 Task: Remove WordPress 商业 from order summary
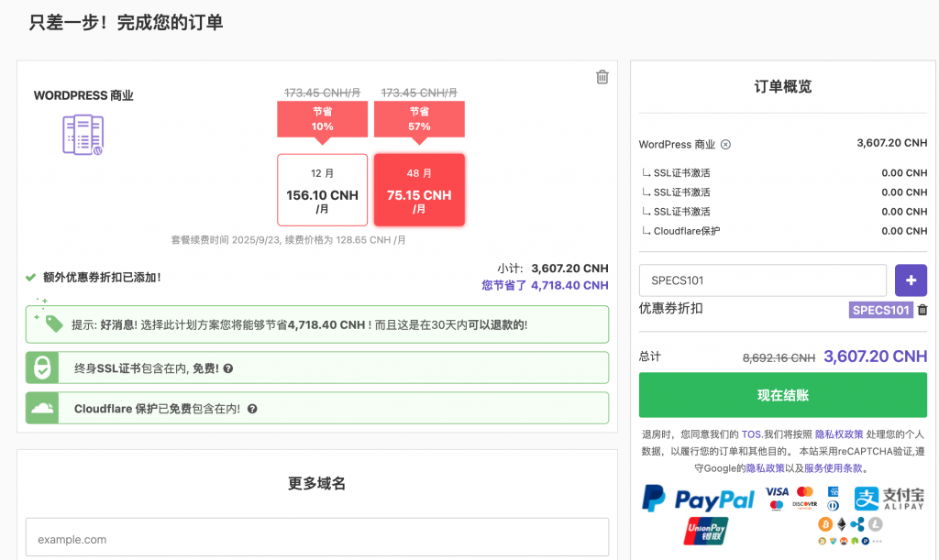(725, 144)
